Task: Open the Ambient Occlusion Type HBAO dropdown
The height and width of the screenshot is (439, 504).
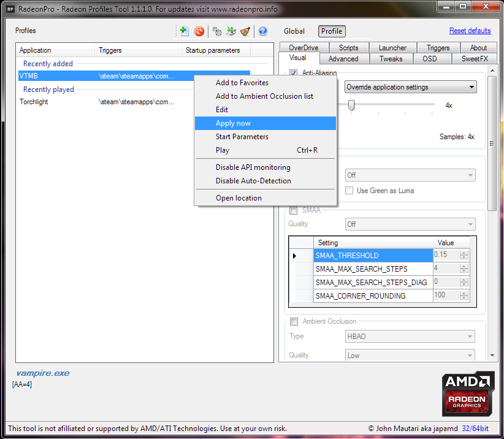Action: (x=410, y=337)
